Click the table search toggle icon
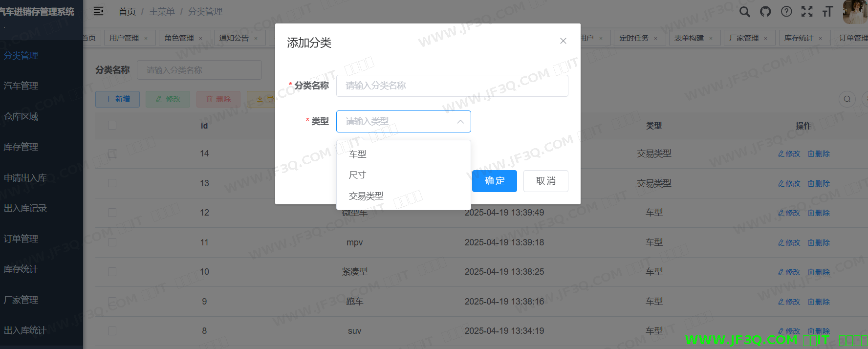This screenshot has height=349, width=868. click(847, 99)
